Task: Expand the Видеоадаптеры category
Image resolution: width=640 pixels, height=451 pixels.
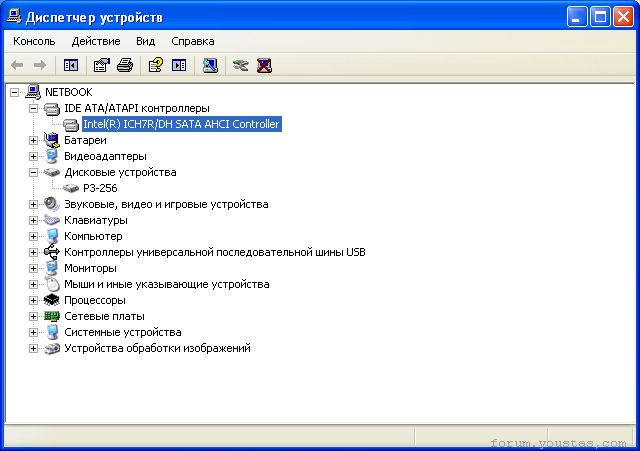Action: click(x=33, y=156)
